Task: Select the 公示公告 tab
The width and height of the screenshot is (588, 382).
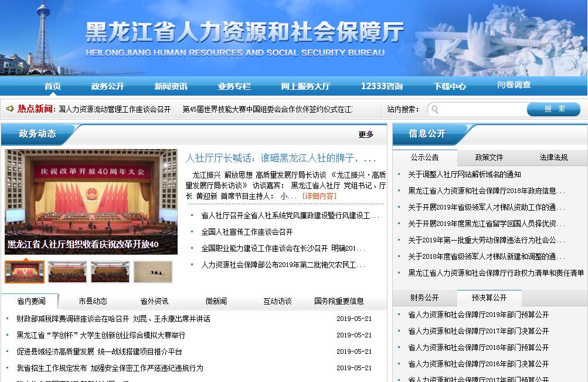Action: [x=425, y=158]
